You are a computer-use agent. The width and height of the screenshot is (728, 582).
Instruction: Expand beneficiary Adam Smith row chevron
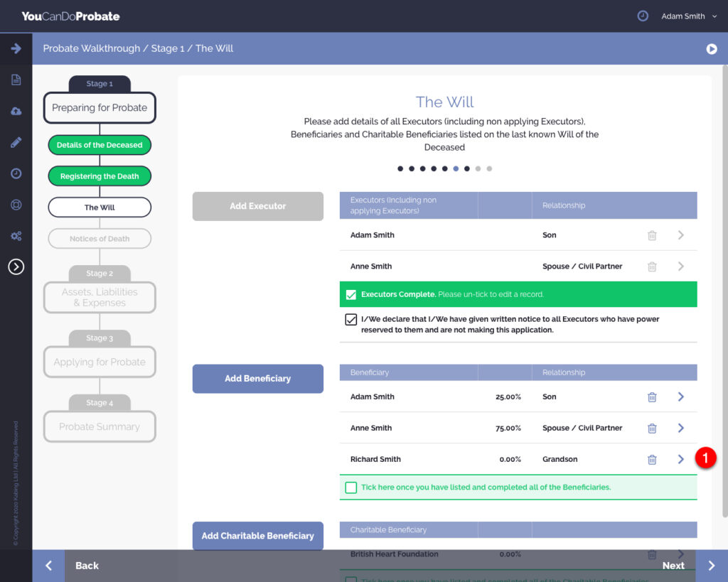pos(680,397)
